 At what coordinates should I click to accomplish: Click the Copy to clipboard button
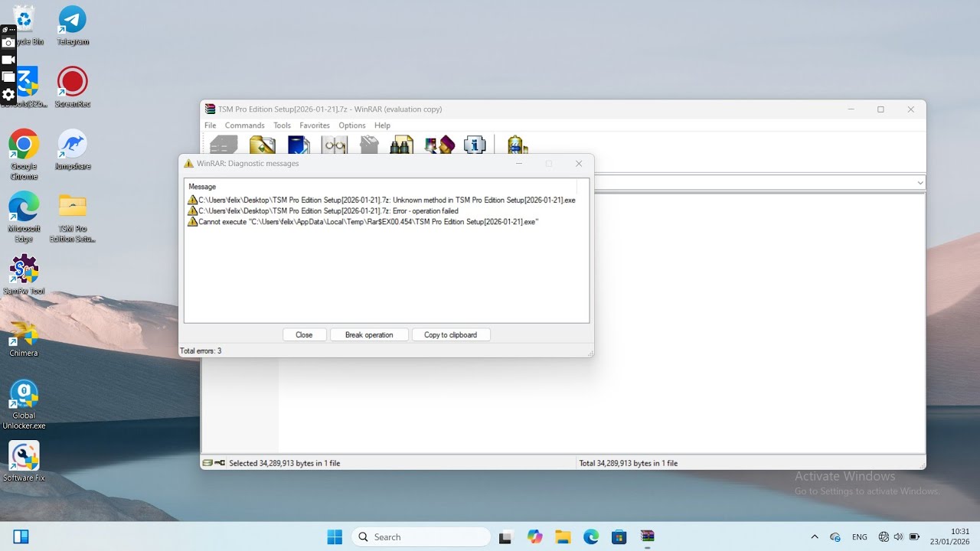click(451, 335)
